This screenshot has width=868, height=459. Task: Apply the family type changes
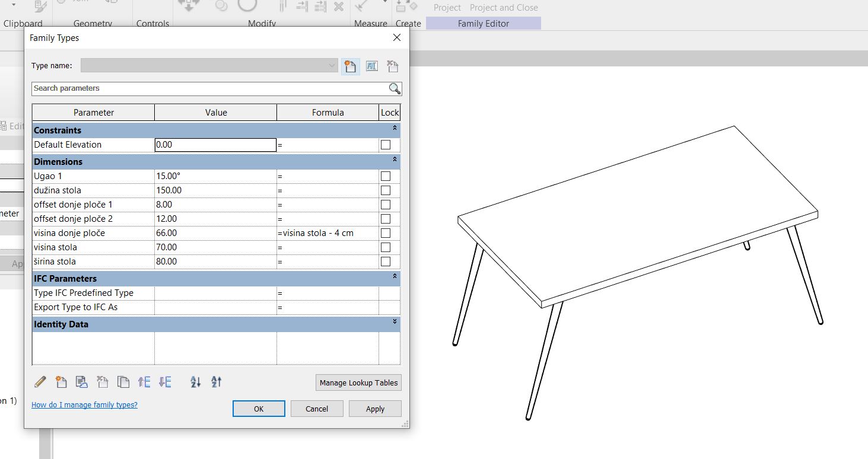click(375, 409)
